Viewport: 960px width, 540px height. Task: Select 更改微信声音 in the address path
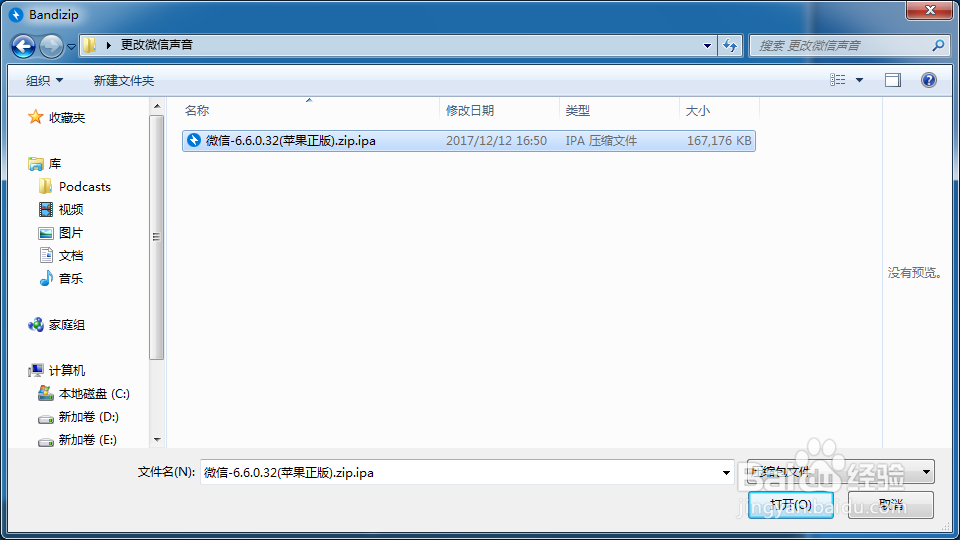[x=157, y=45]
